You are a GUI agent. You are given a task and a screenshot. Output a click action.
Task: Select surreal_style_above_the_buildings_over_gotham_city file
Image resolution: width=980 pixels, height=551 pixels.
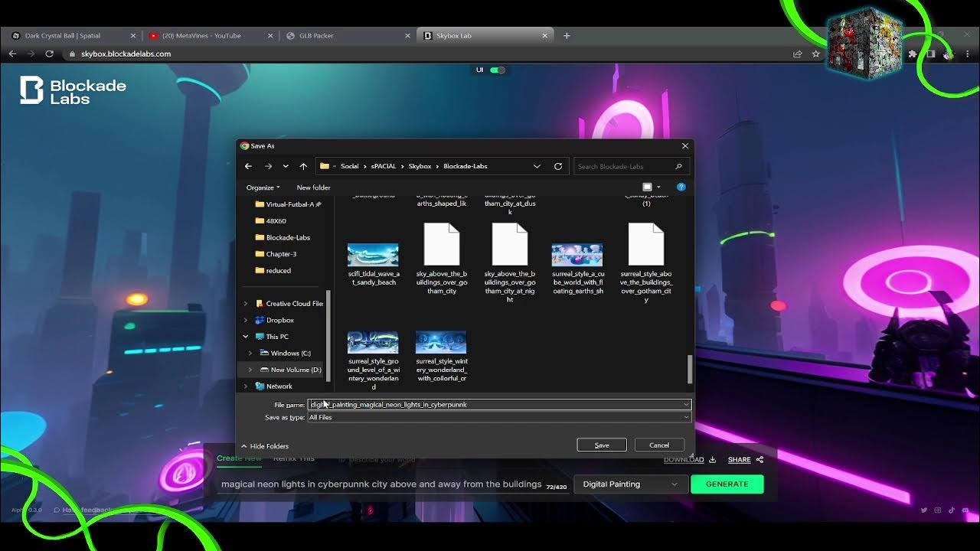[646, 262]
